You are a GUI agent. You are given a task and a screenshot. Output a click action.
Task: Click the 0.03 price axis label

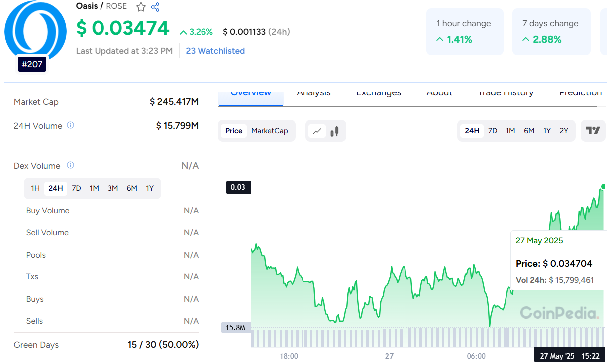click(x=238, y=187)
